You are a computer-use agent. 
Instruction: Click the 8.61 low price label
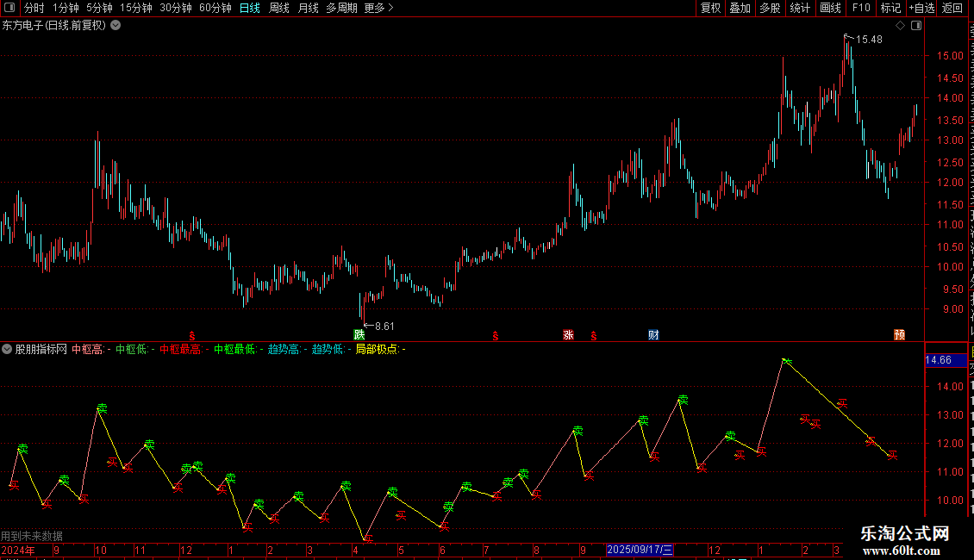384,327
